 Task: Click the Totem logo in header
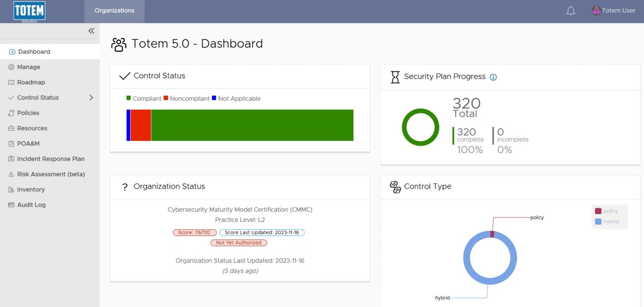point(29,11)
